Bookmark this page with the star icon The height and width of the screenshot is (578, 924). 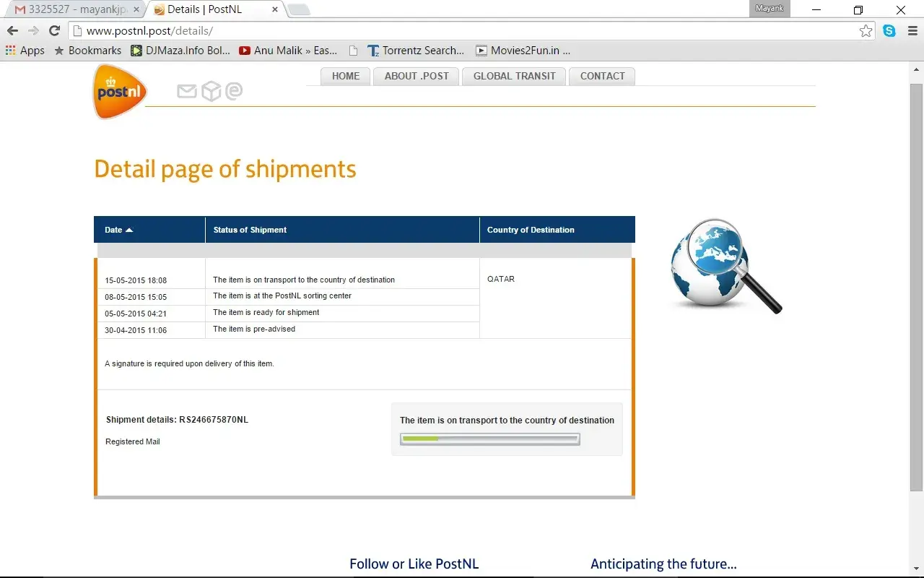(x=866, y=31)
